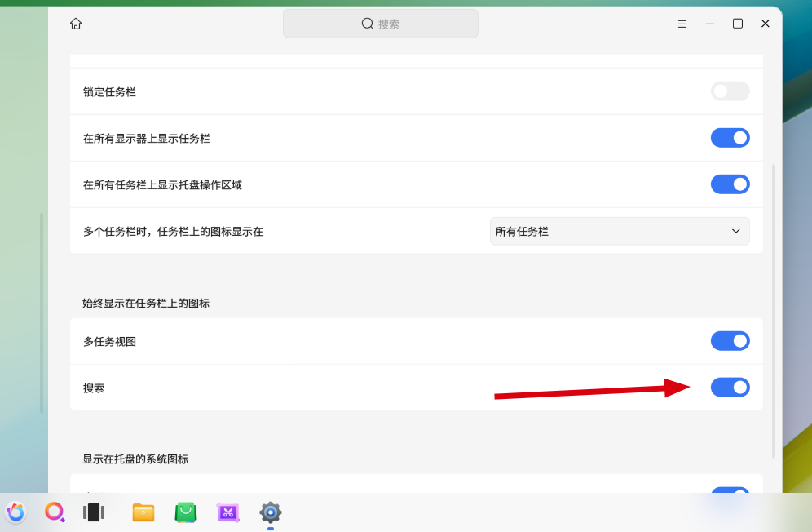Screen dimensions: 812x532
Task: Click the 始终显示在任务栏上的图标 heading
Action: 146,304
